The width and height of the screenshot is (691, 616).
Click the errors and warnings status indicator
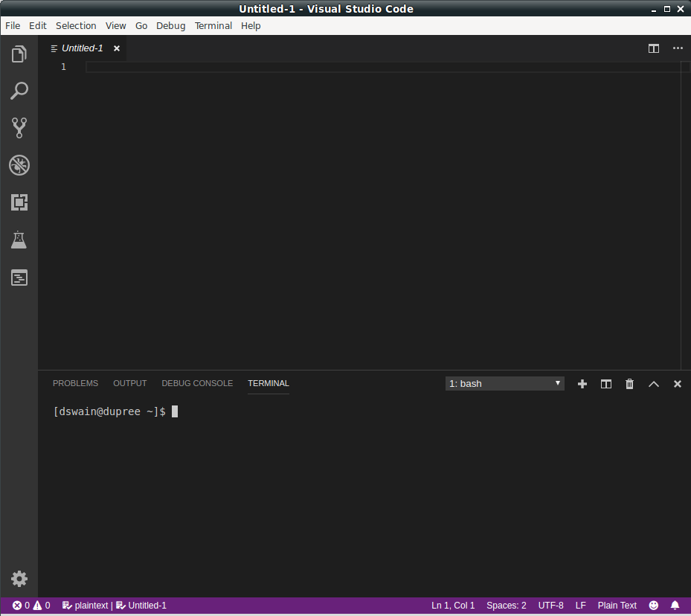tap(31, 606)
